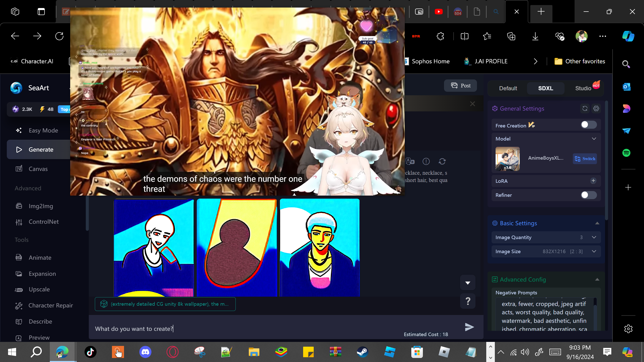Open the browser profile avatar

[581, 36]
